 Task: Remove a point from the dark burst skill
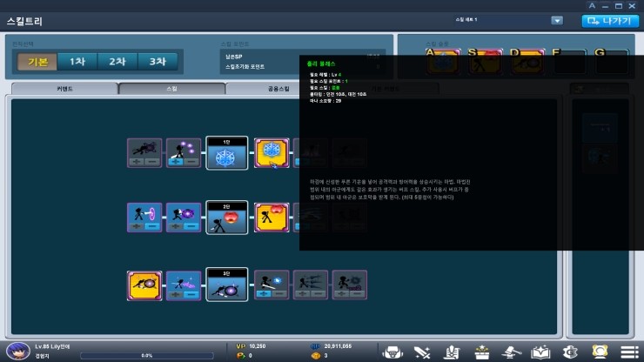[358, 294]
